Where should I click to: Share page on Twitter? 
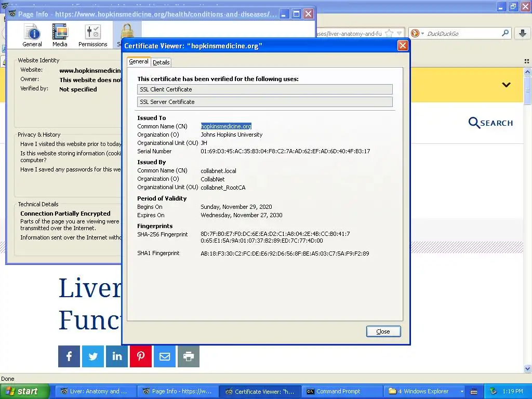[93, 356]
